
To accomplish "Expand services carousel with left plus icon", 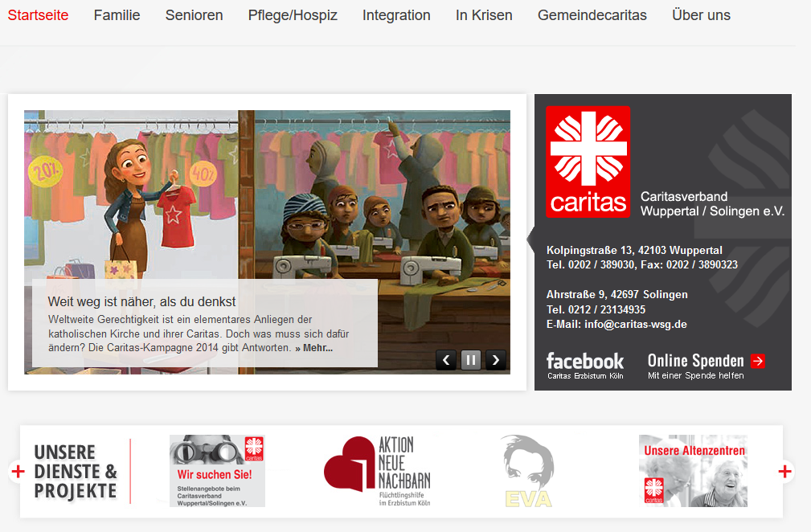I will coord(18,471).
